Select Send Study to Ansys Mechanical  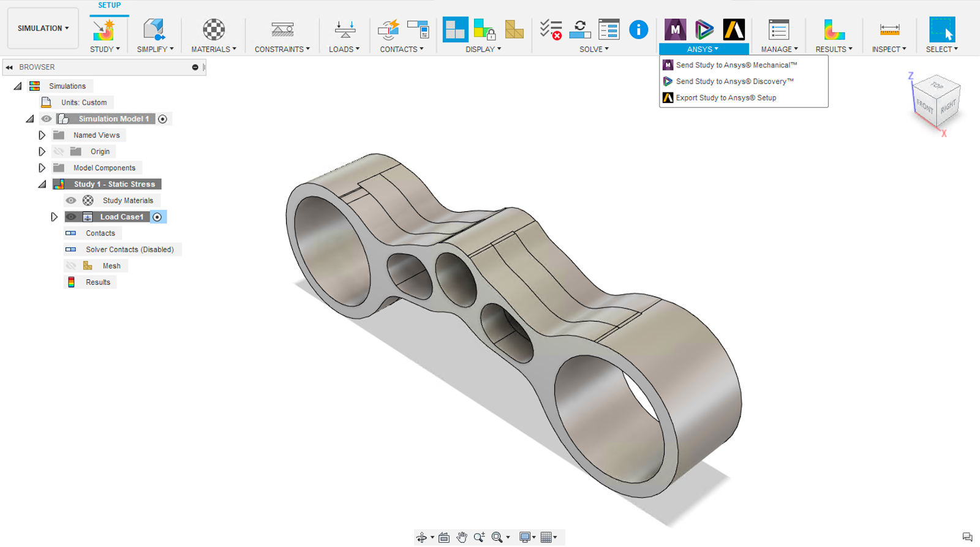pos(736,65)
